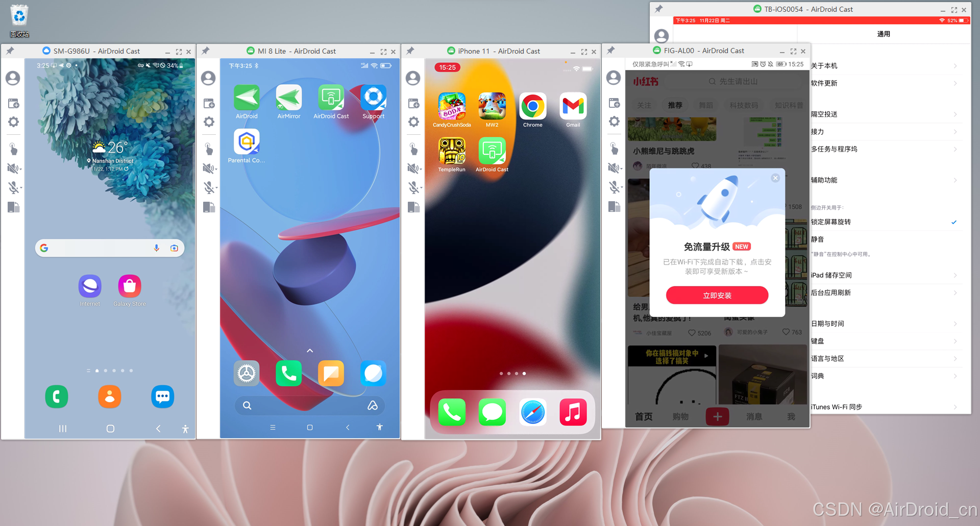Open Messages app in iPhone 11 dock
Image resolution: width=980 pixels, height=526 pixels.
(492, 412)
